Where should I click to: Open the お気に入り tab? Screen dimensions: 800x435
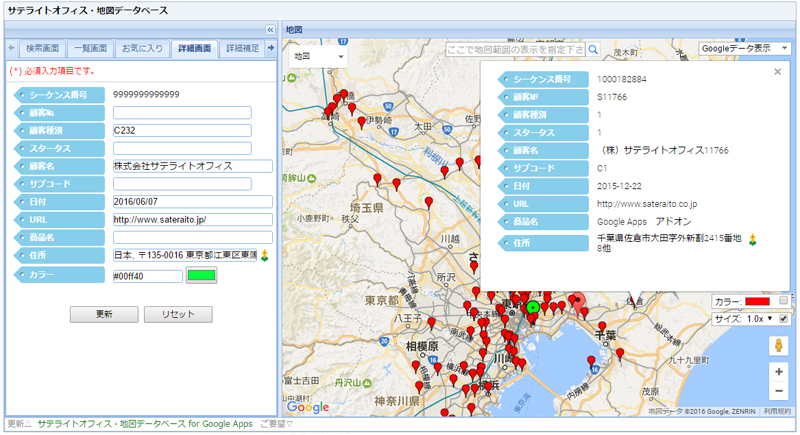(142, 48)
